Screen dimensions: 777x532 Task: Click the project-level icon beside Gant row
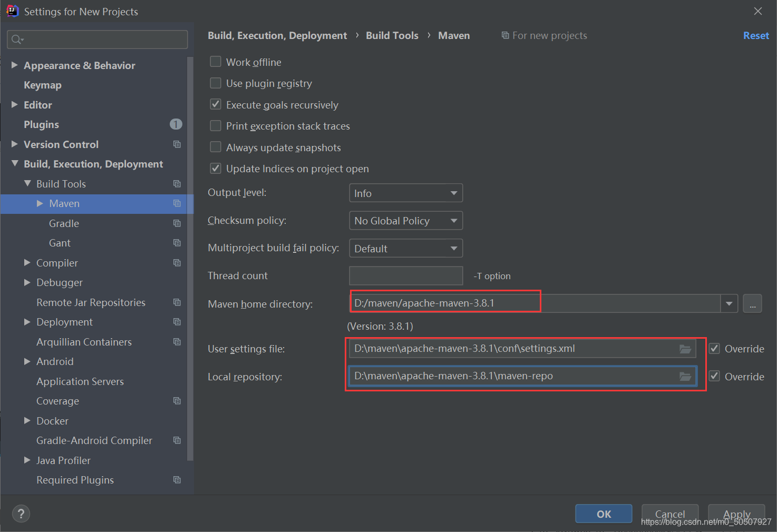tap(177, 243)
